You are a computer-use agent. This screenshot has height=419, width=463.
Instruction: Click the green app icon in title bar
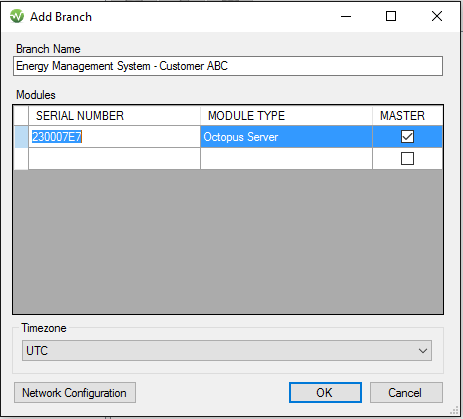(x=17, y=16)
